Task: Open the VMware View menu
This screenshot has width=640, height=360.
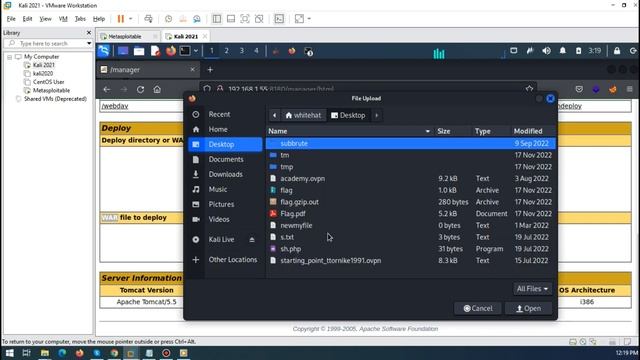Action: (45, 19)
